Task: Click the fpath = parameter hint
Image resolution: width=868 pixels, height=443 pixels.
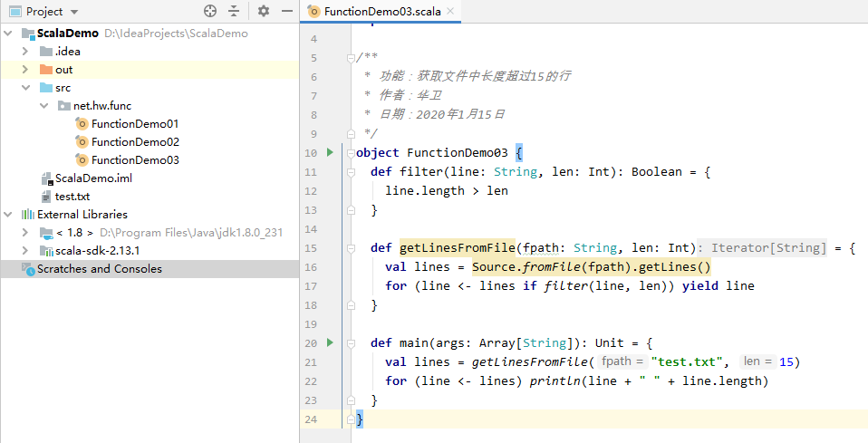Action: tap(622, 362)
